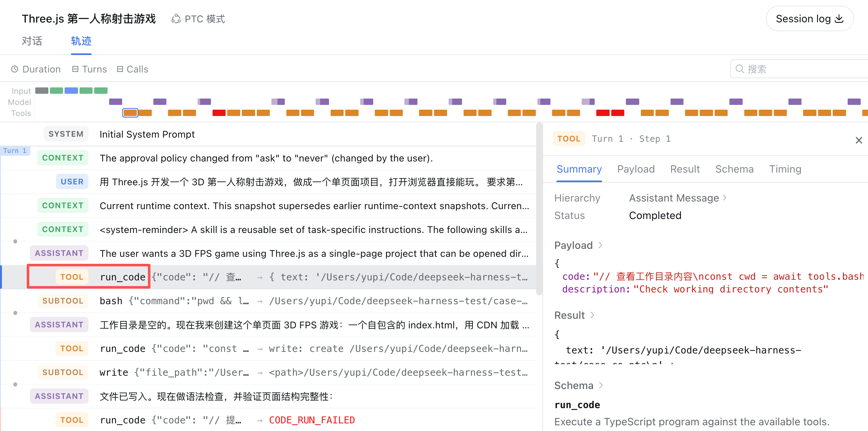Image resolution: width=868 pixels, height=431 pixels.
Task: Click the payload code: line
Action: tap(713, 277)
